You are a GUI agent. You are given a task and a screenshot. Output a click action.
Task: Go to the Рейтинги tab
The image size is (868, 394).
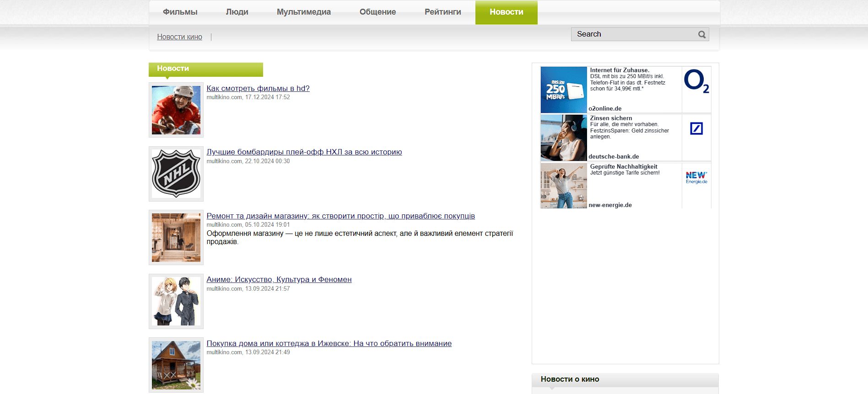pos(443,12)
